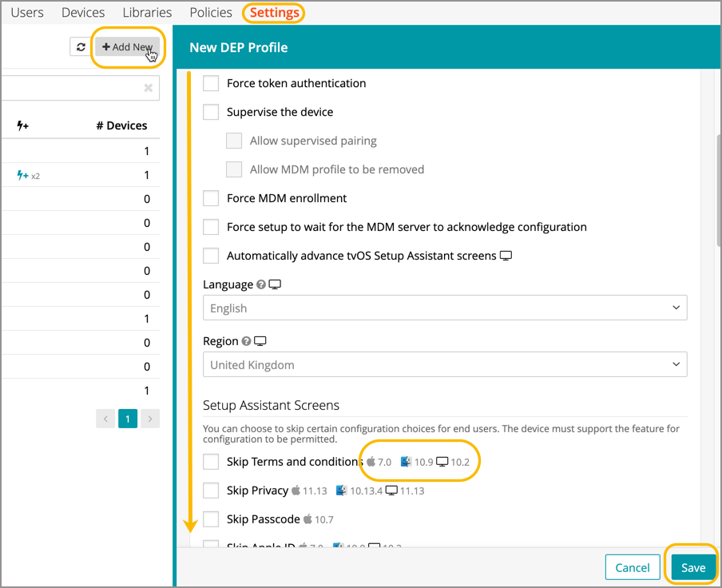
Task: Go to next page of device list
Action: [x=149, y=418]
